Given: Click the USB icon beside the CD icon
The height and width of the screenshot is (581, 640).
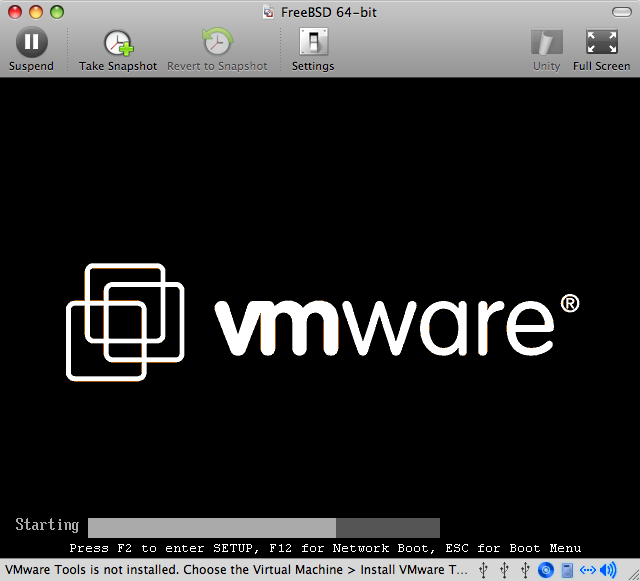Looking at the screenshot, I should pyautogui.click(x=525, y=570).
